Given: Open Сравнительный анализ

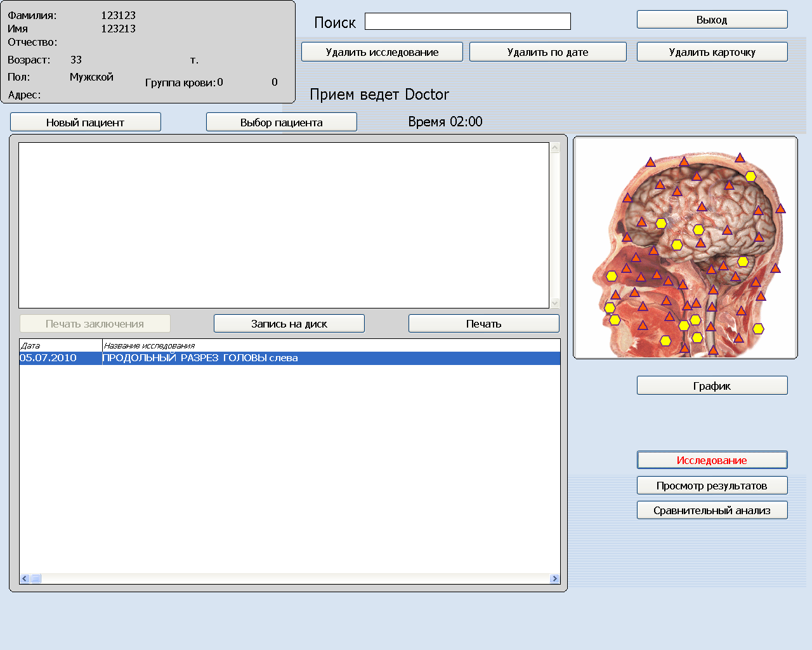Looking at the screenshot, I should [x=712, y=510].
